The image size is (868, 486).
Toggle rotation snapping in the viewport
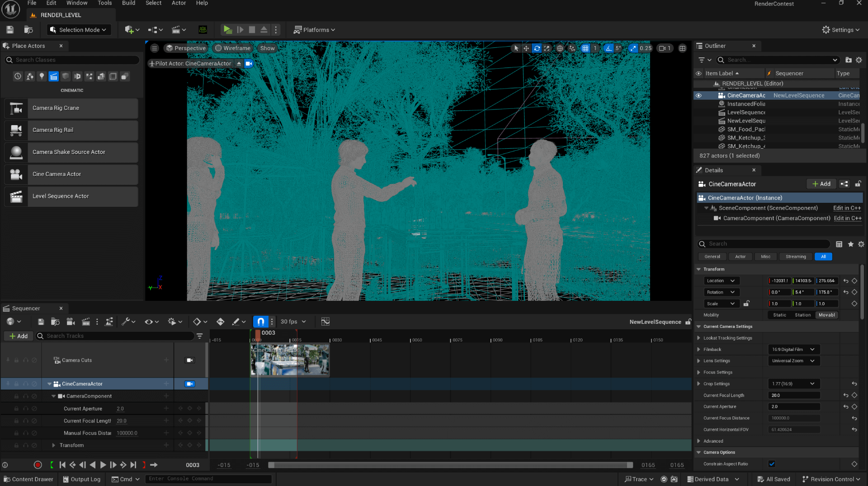pos(609,48)
